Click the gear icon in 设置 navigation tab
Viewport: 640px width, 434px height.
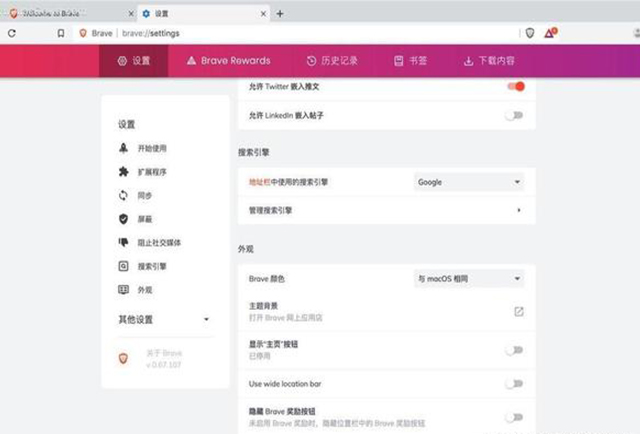pos(122,61)
